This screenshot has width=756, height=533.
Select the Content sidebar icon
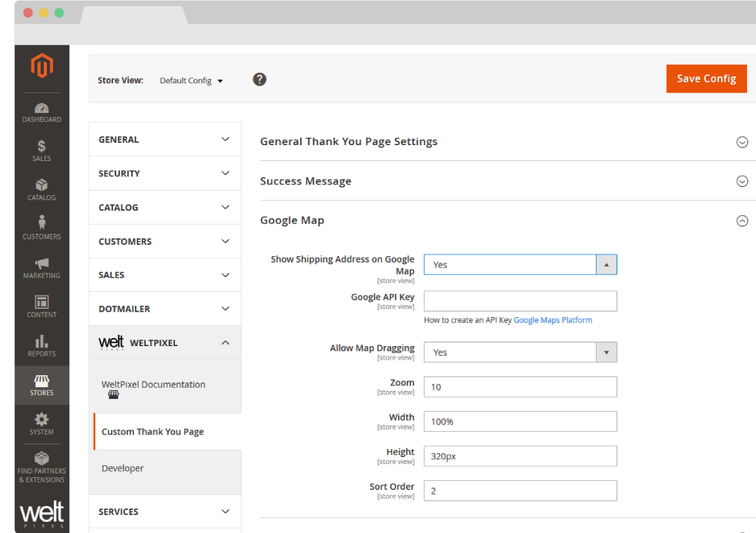pyautogui.click(x=42, y=304)
